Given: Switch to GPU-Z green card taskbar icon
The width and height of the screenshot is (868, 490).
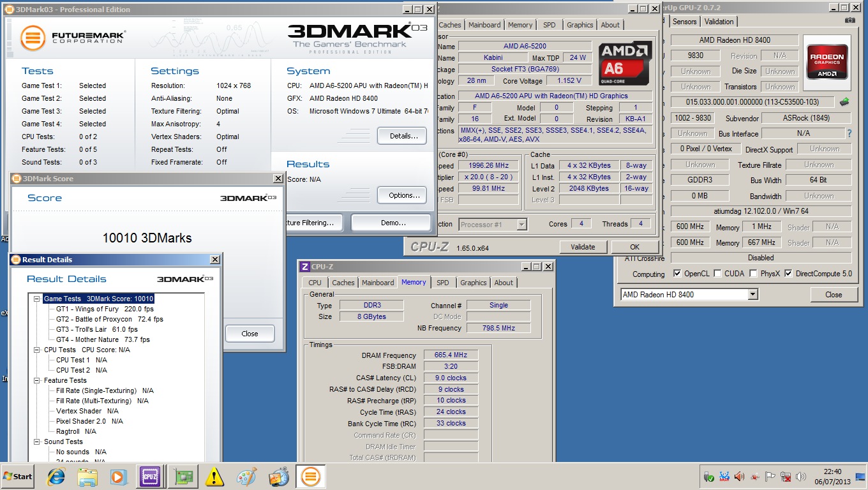Looking at the screenshot, I should pos(184,476).
